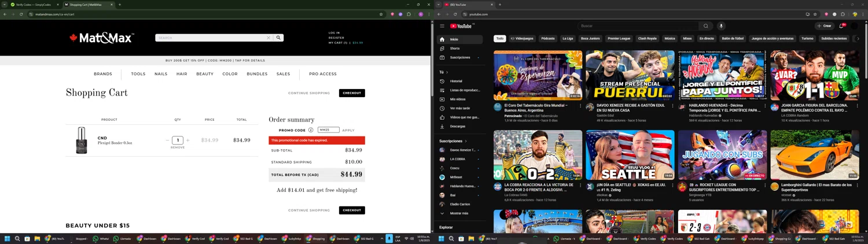The image size is (868, 244).
Task: Click Mat&Max search magnifier button
Action: pyautogui.click(x=278, y=38)
